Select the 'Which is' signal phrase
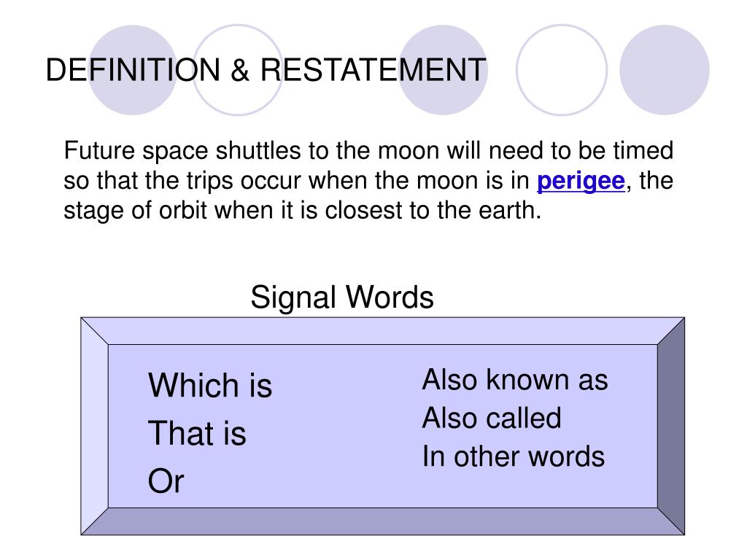747x560 pixels. [210, 385]
